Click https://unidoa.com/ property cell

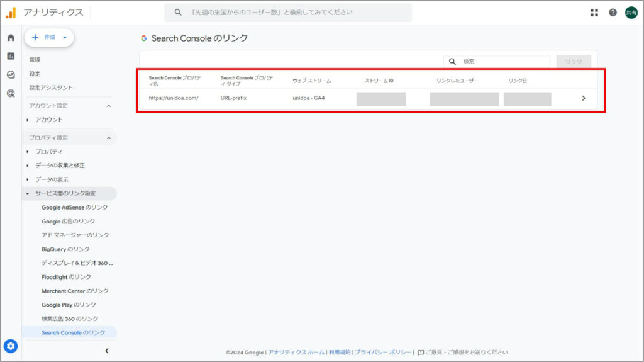point(174,98)
